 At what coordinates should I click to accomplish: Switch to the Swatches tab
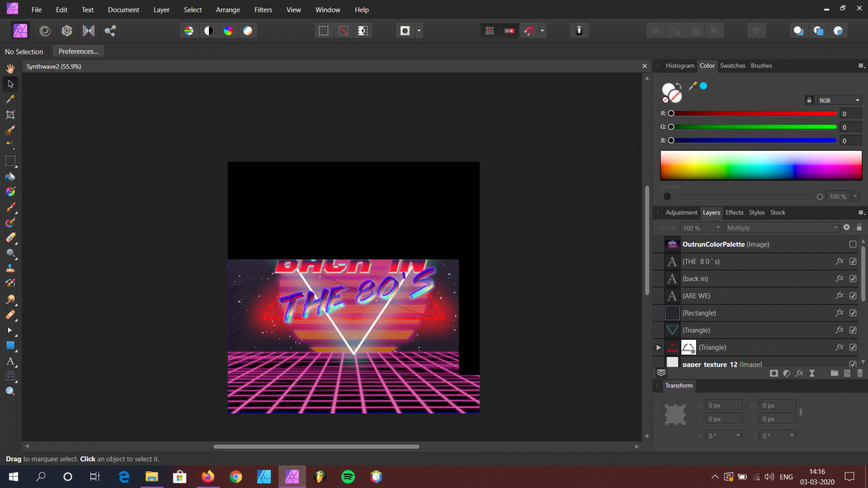coord(733,65)
